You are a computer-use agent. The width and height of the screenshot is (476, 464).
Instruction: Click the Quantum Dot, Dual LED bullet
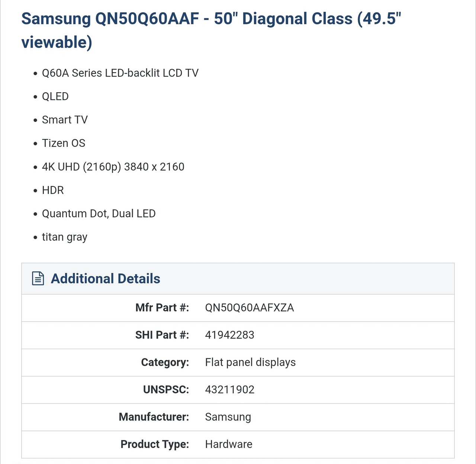(99, 213)
